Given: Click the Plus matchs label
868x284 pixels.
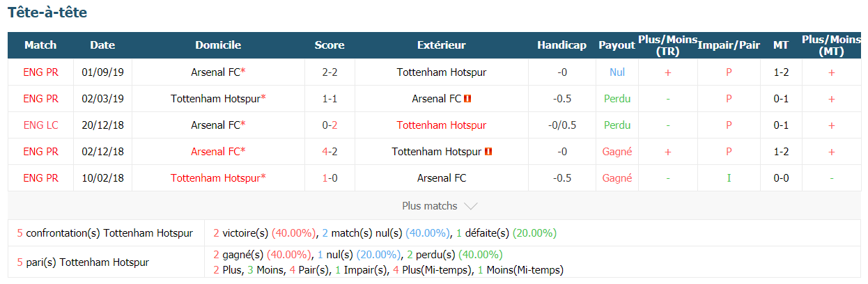Looking at the screenshot, I should (430, 206).
